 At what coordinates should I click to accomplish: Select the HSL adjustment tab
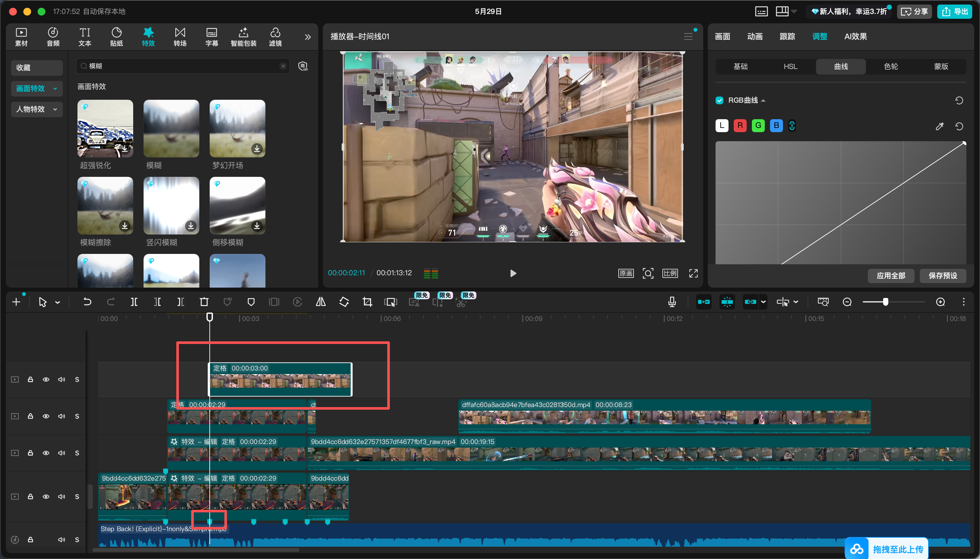791,67
